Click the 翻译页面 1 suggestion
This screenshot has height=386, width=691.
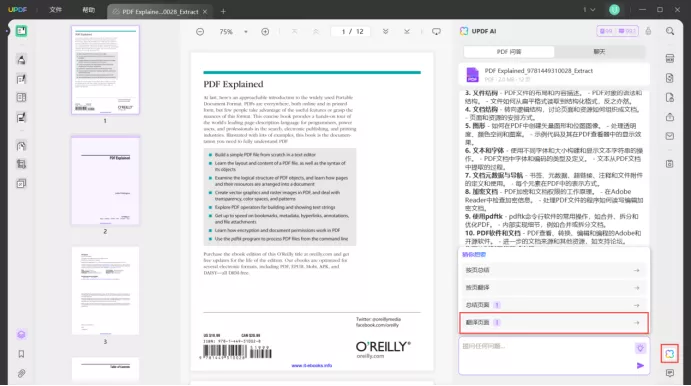(553, 323)
